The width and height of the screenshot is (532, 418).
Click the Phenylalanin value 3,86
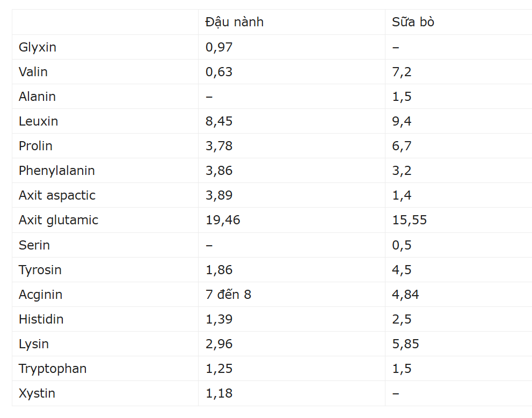(x=219, y=171)
